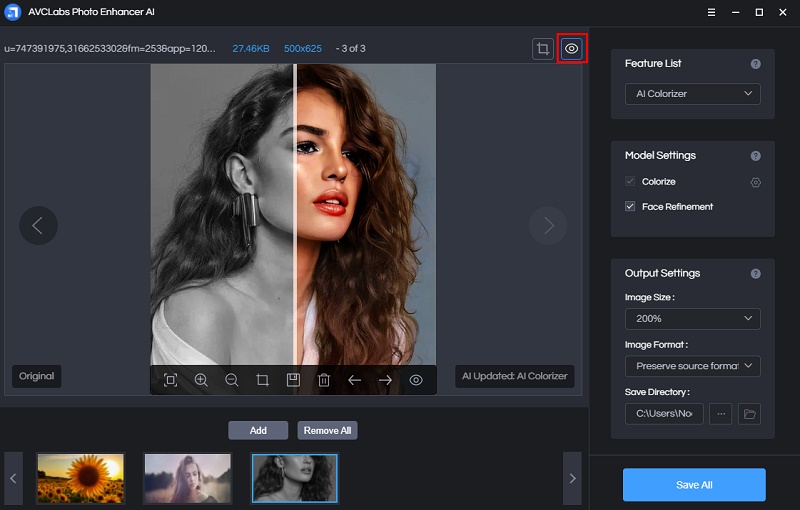Click the Add button
The image size is (800, 510).
258,430
